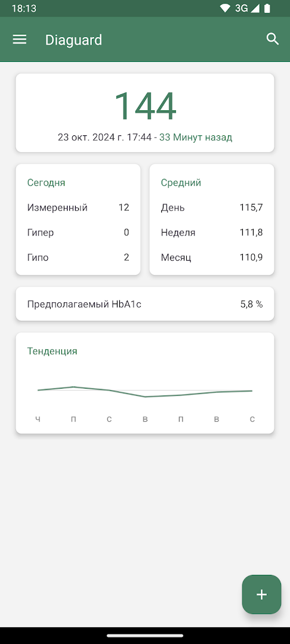Tap the '33 Минут назад' timestamp
The image size is (290, 644).
196,138
